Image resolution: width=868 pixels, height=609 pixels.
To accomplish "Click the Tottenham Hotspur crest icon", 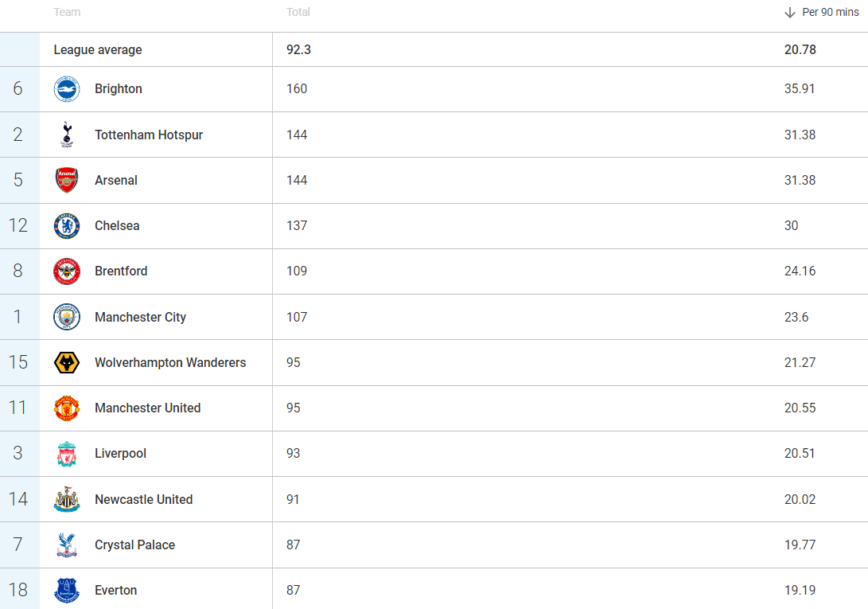I will [67, 135].
